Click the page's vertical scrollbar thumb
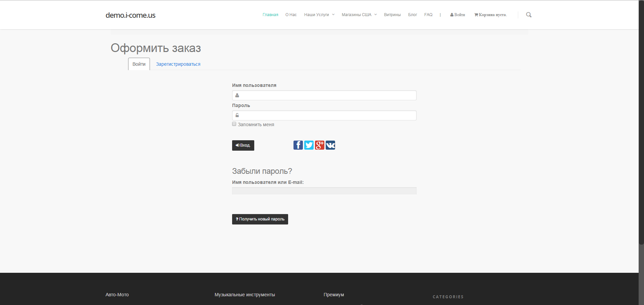 click(641, 122)
